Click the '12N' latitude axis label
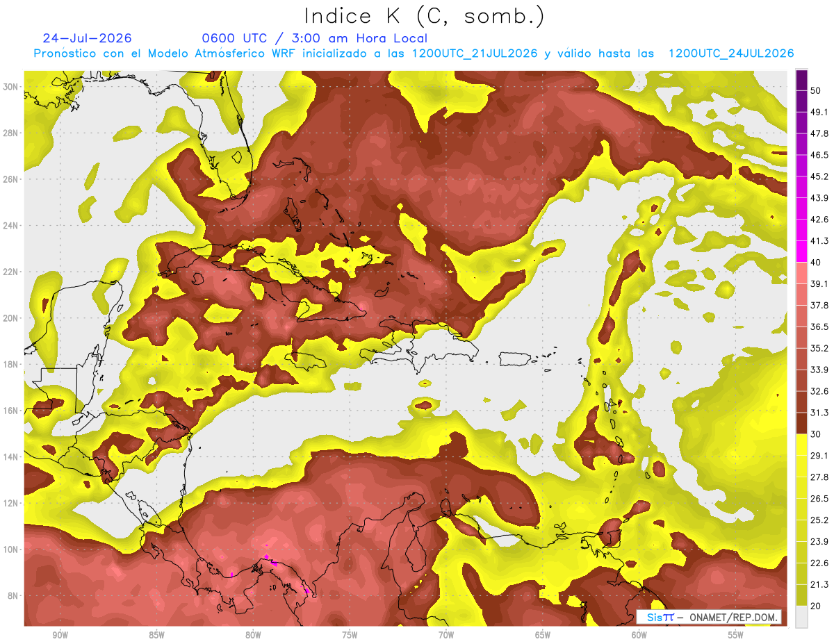Screen dimensions: 834x644 click(x=11, y=503)
